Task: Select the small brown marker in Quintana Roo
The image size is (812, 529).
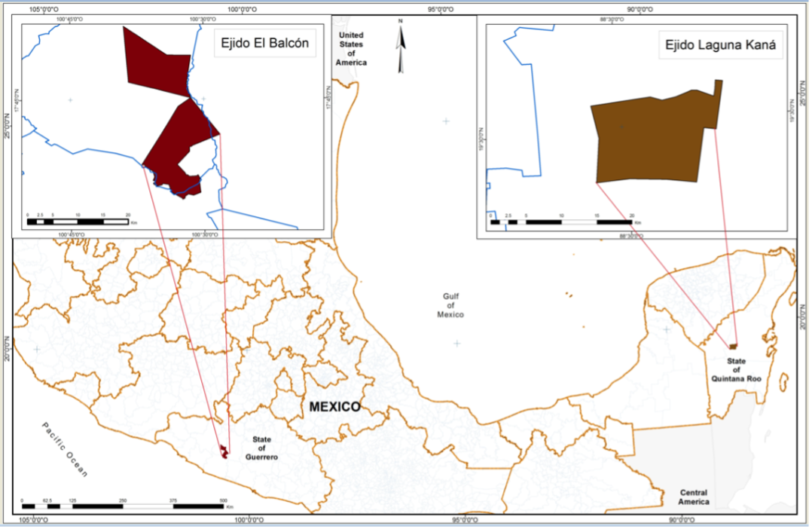Action: tap(733, 346)
